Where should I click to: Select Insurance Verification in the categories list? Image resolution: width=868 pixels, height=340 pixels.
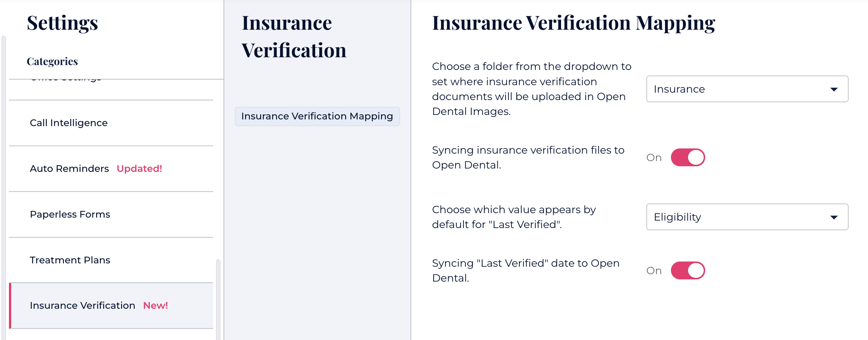coord(82,305)
